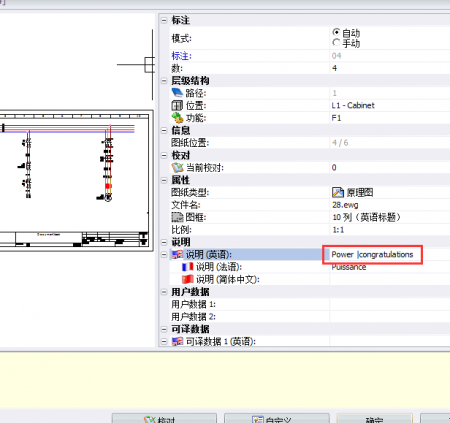The image size is (450, 423).
Task: Click the 图纸位置 value 4 / 6
Action: [340, 143]
